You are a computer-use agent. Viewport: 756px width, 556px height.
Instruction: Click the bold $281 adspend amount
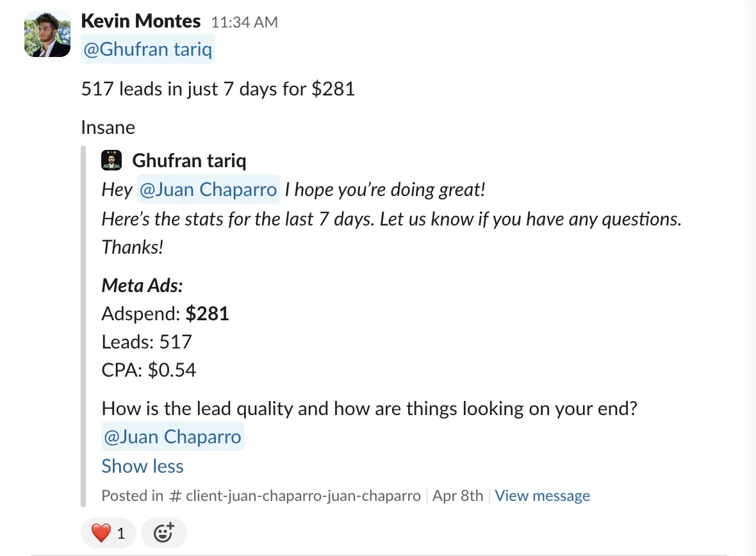tap(208, 313)
